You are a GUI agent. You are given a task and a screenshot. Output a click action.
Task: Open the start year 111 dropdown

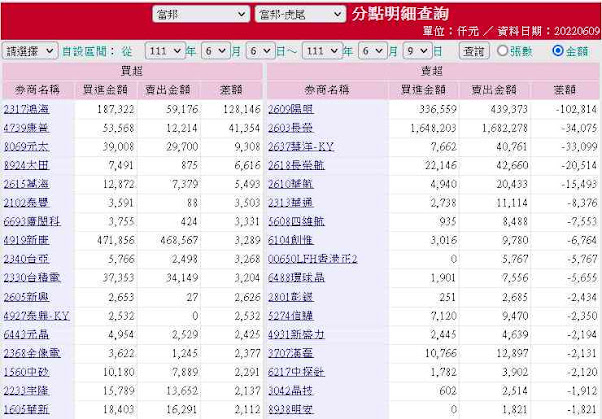[x=165, y=51]
